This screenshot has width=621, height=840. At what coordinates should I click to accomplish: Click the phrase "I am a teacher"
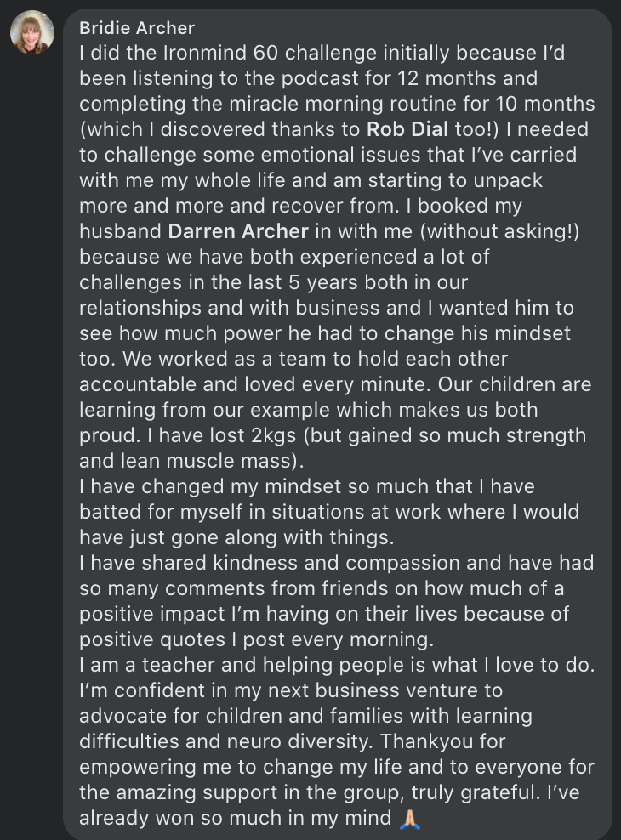(x=141, y=665)
